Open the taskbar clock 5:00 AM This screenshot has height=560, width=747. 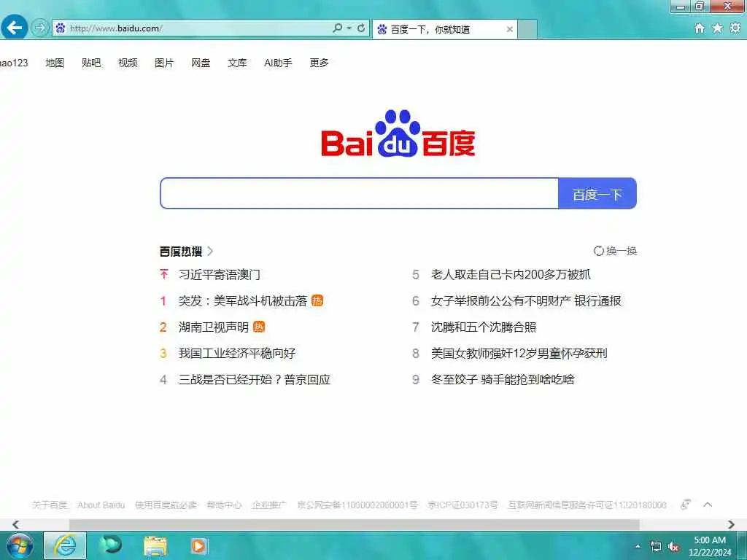[710, 546]
